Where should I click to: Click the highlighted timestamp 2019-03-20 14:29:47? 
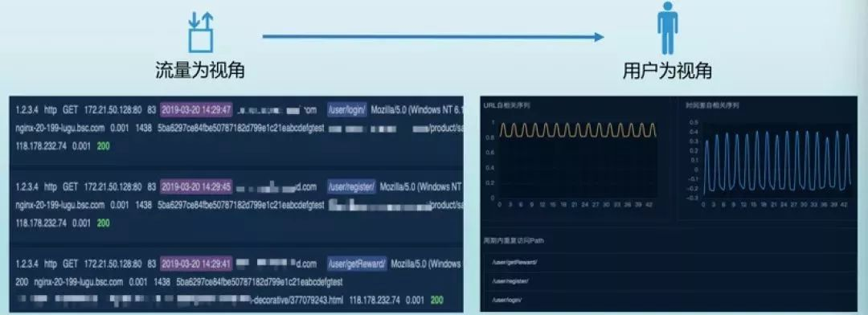point(197,109)
